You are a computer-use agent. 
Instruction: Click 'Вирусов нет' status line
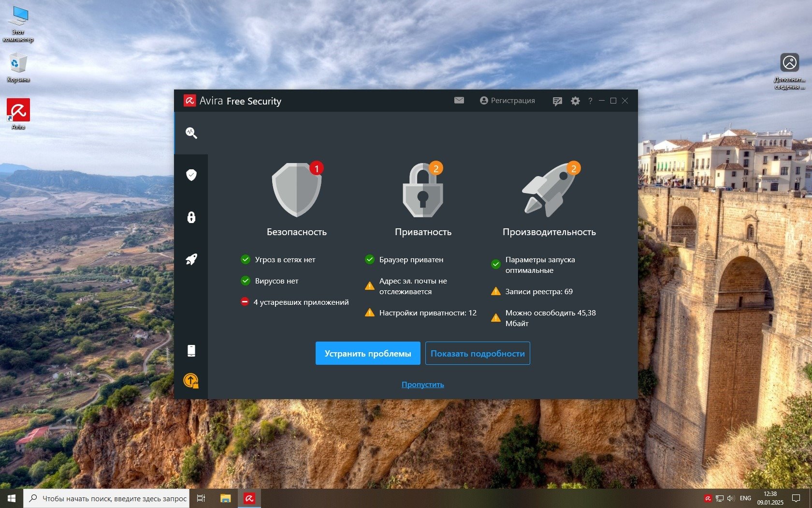tap(270, 281)
